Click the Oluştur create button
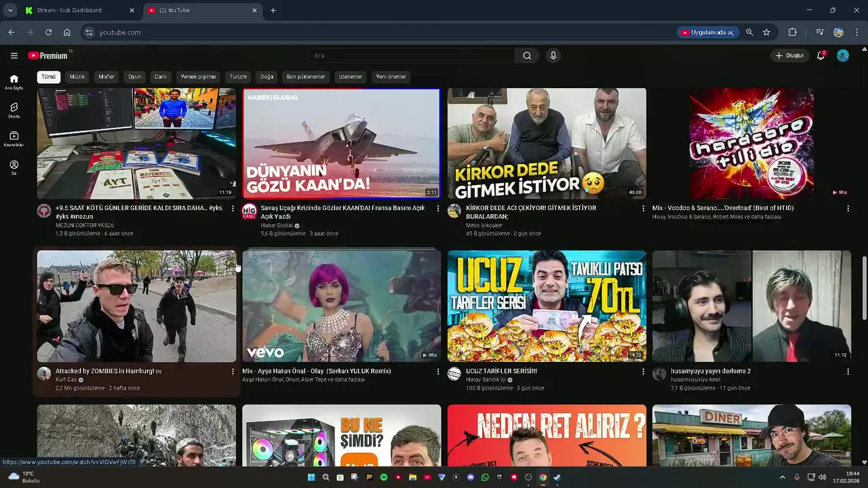The image size is (868, 488). (790, 56)
